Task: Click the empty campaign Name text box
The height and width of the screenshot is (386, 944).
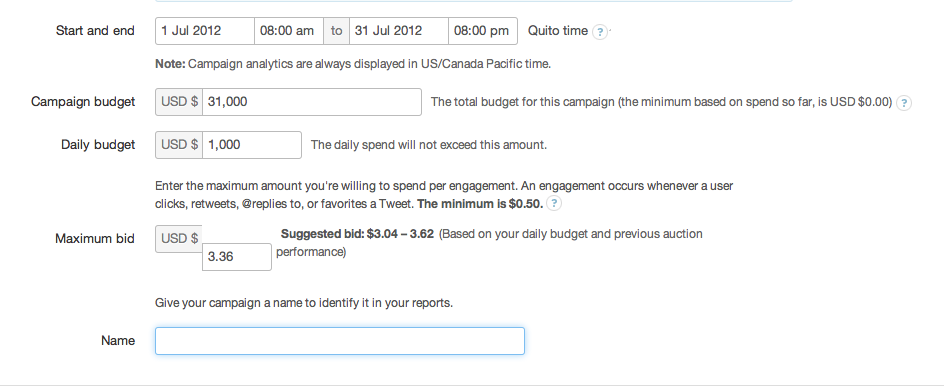Action: coord(340,341)
